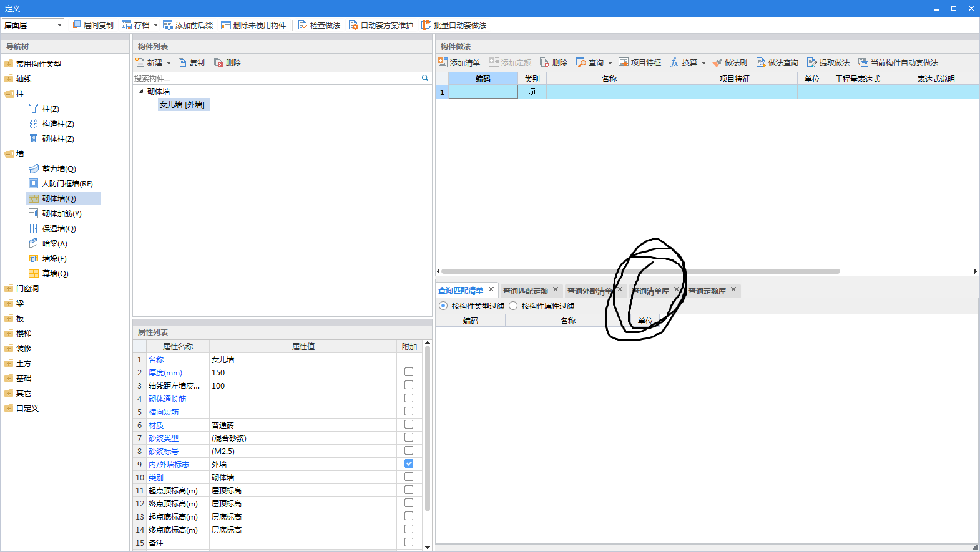Switch to 查询匹配清单 tab

[x=461, y=291]
